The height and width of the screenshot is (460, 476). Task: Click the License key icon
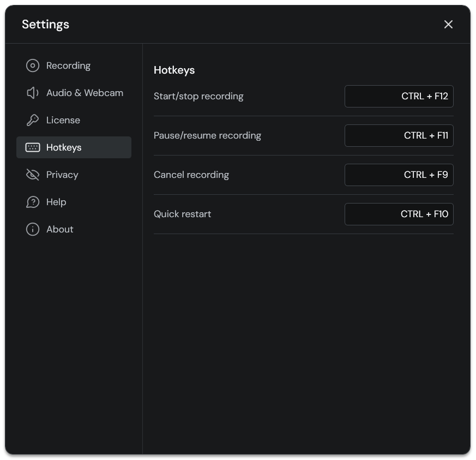pos(33,120)
